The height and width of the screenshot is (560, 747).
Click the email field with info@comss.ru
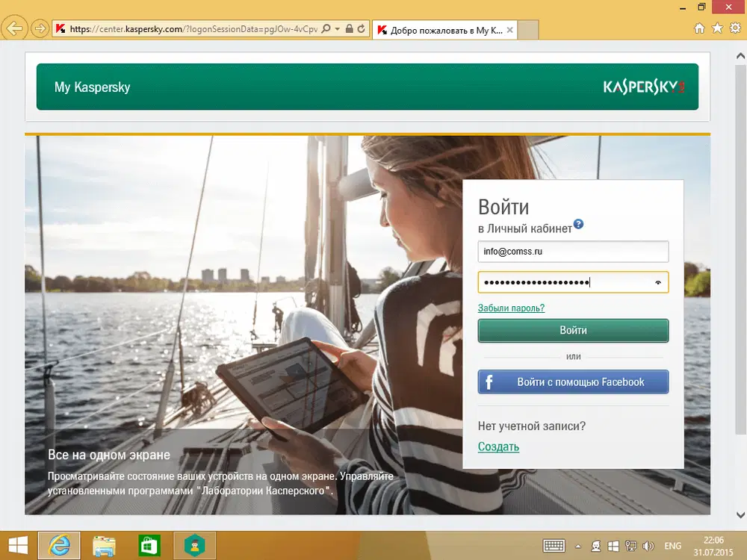point(573,252)
